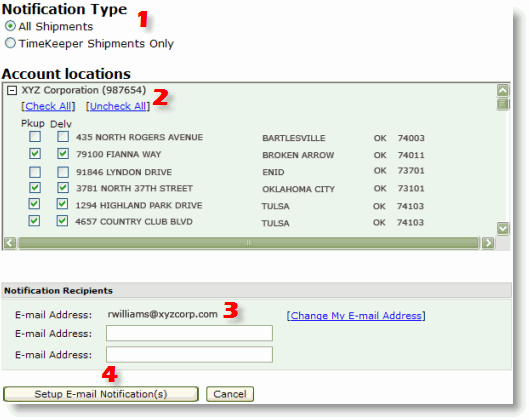529x420 pixels.
Task: Uncheck Pkup for 79100 Fianna Way
Action: [x=35, y=154]
